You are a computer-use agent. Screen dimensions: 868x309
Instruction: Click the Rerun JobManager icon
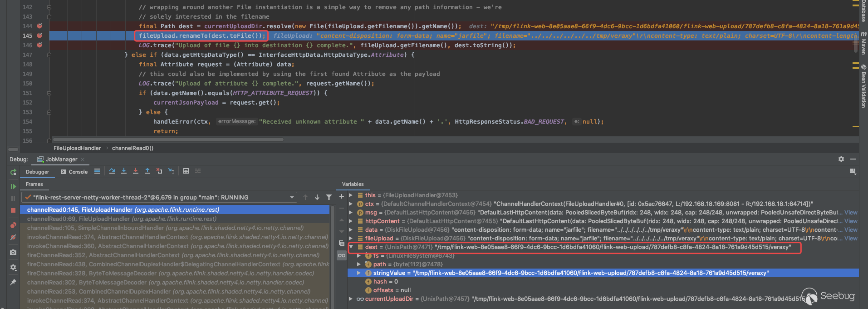click(13, 172)
